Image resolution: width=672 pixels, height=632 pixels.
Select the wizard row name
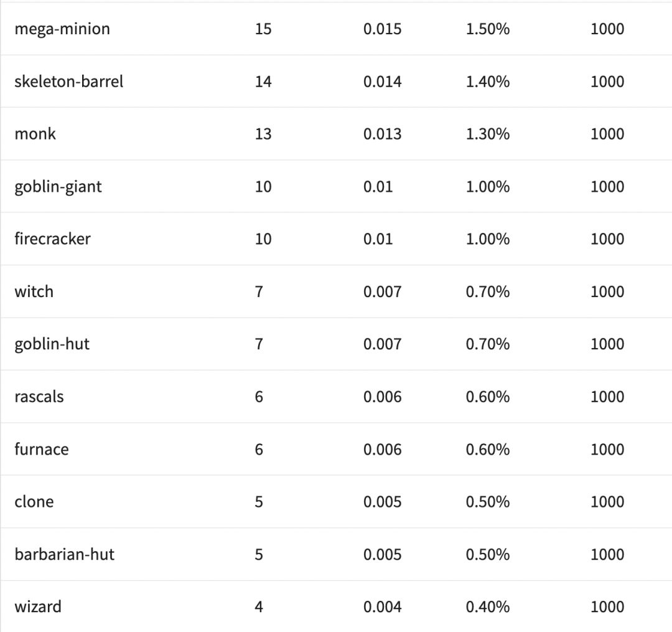tap(38, 607)
